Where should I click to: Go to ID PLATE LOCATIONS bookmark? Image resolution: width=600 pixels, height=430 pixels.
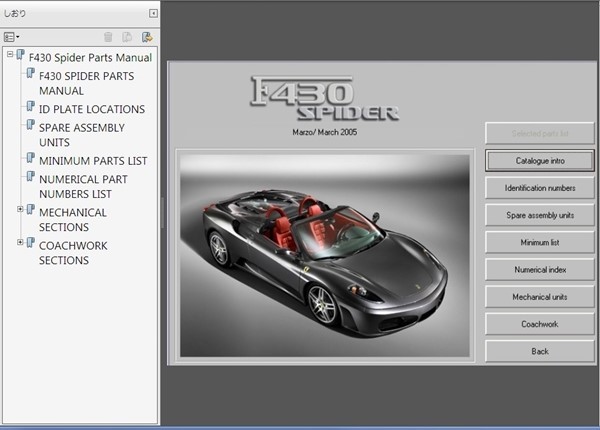coord(92,109)
